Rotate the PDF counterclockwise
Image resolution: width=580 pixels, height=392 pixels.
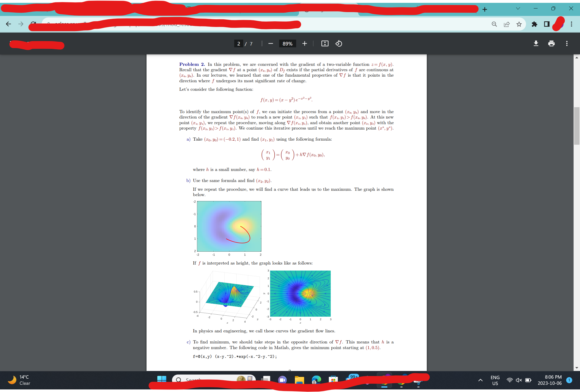click(339, 43)
